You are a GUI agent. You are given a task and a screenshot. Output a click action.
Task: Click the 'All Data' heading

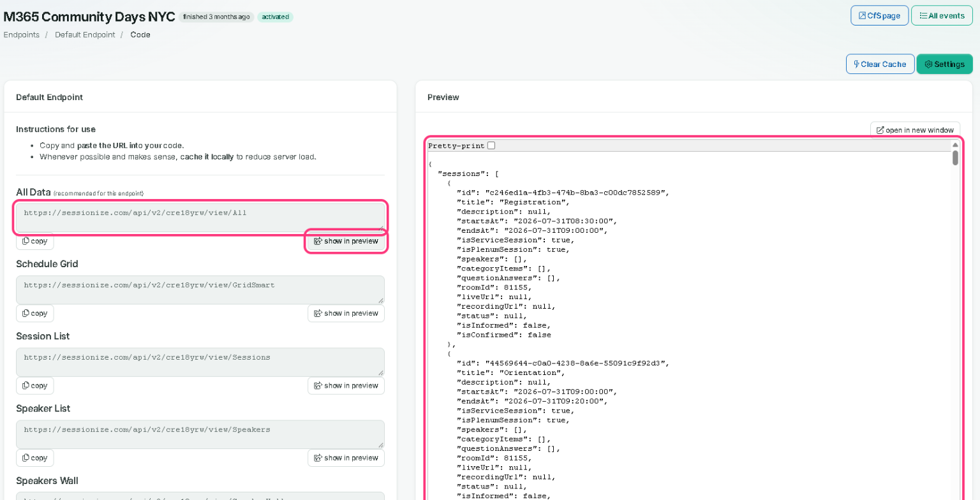(33, 192)
